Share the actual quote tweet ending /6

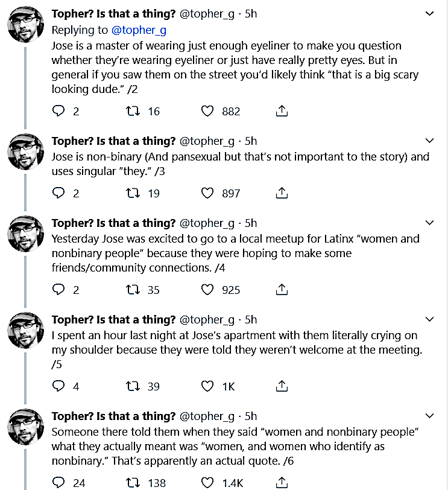tap(282, 482)
